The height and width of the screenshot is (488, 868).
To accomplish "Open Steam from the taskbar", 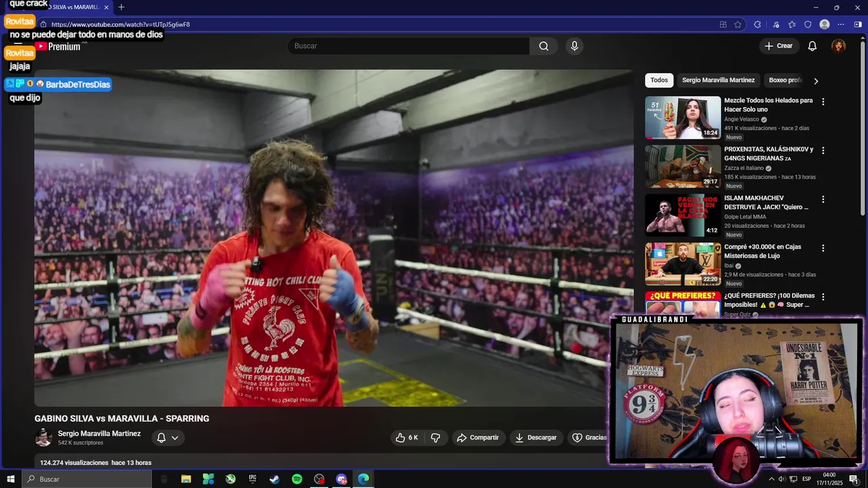I will click(x=275, y=479).
